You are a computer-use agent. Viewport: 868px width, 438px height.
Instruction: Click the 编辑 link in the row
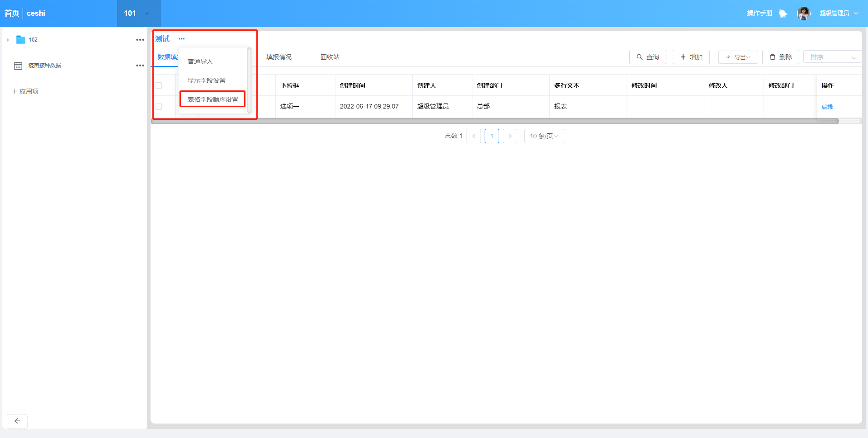[x=827, y=107]
